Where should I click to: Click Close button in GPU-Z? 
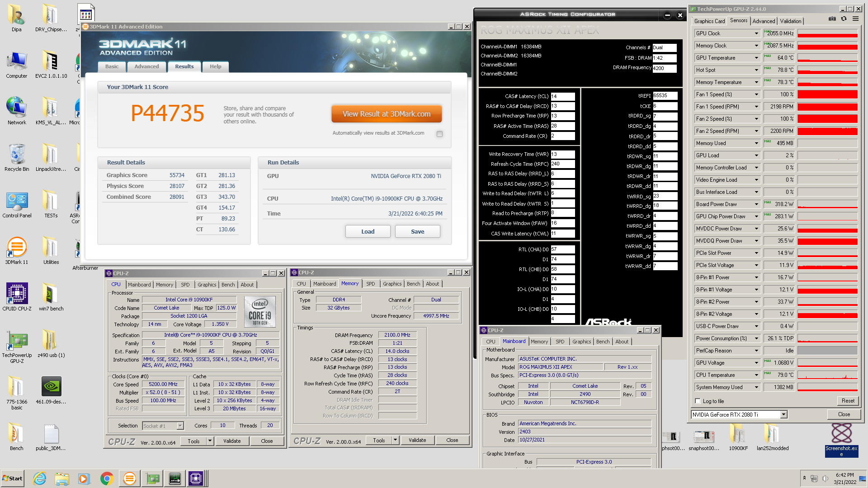844,414
